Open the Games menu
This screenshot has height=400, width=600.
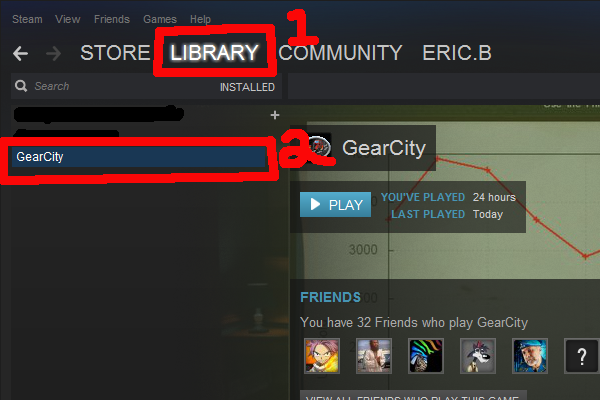[160, 19]
